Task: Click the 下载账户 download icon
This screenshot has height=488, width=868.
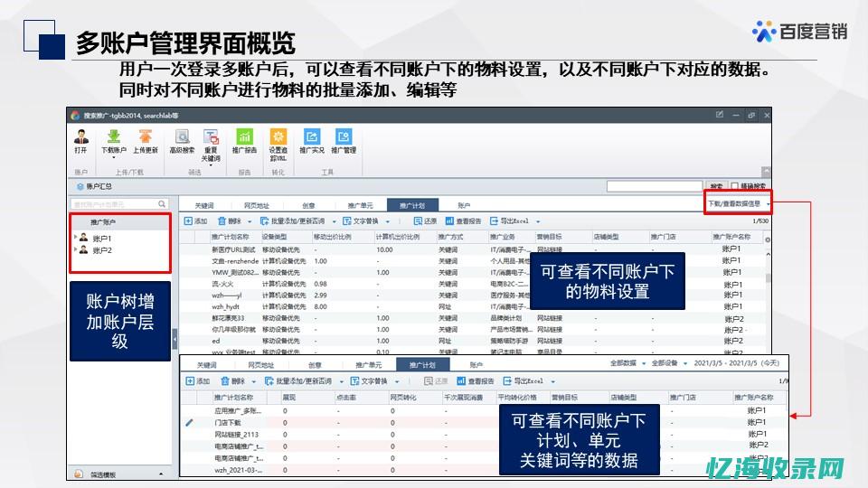Action: [x=114, y=138]
